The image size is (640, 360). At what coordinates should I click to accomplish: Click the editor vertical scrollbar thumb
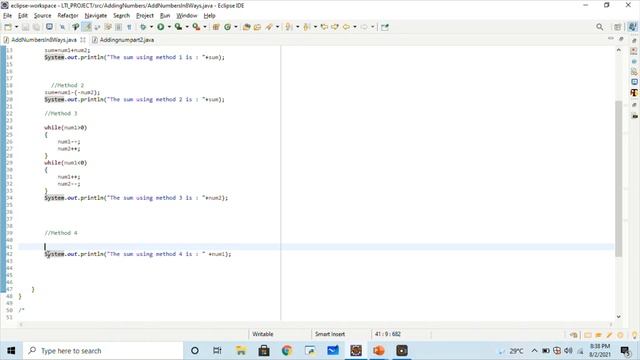[619, 178]
